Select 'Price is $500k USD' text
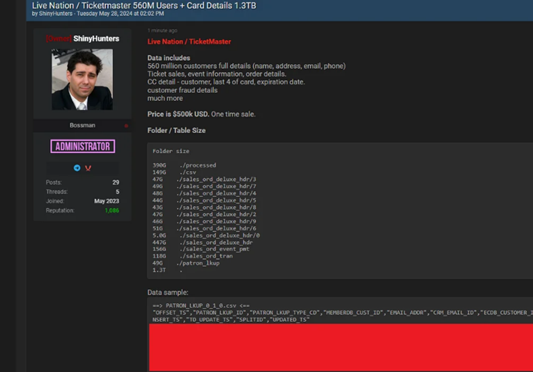 pos(178,114)
